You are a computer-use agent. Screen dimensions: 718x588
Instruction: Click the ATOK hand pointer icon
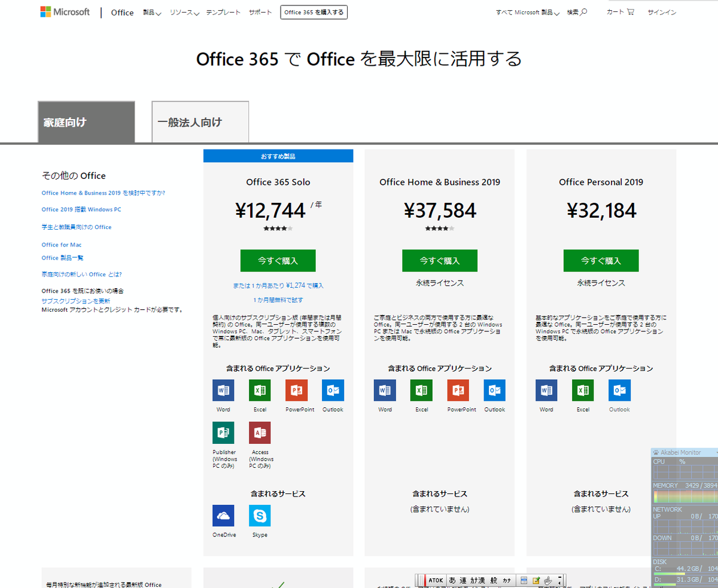tap(548, 580)
